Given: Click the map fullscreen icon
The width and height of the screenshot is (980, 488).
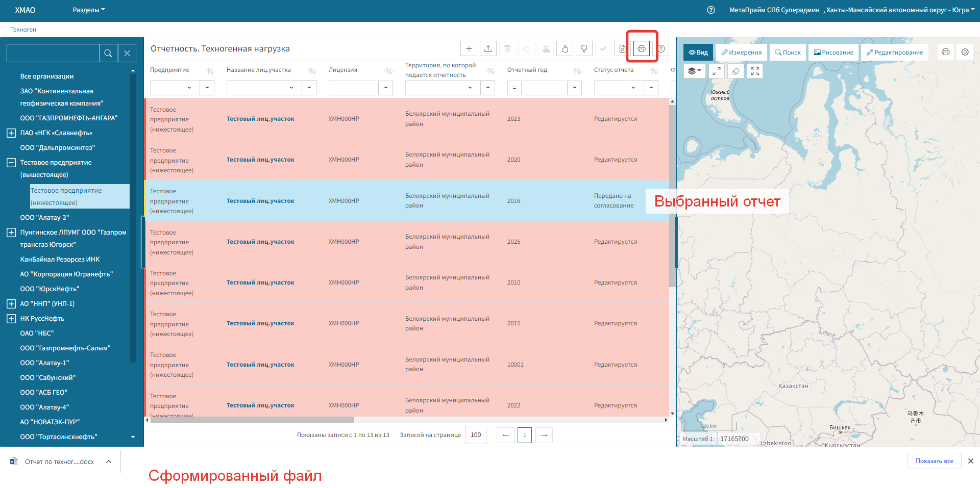Looking at the screenshot, I should coord(755,71).
